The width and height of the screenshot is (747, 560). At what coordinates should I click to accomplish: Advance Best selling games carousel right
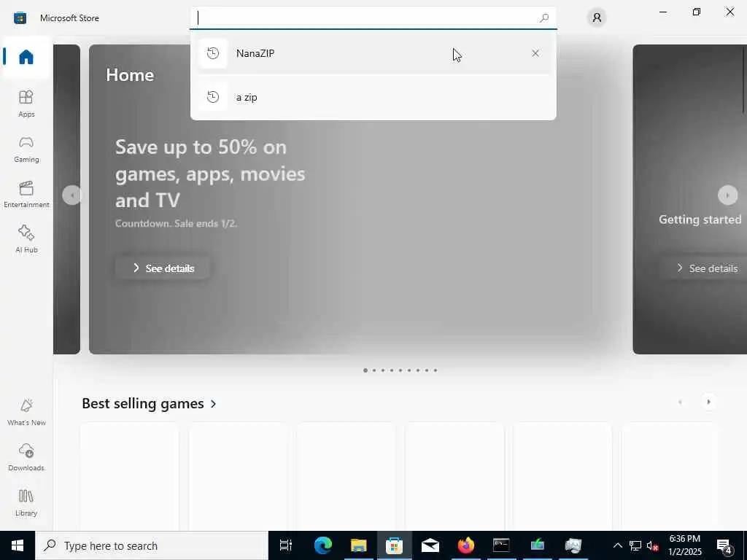pos(708,402)
